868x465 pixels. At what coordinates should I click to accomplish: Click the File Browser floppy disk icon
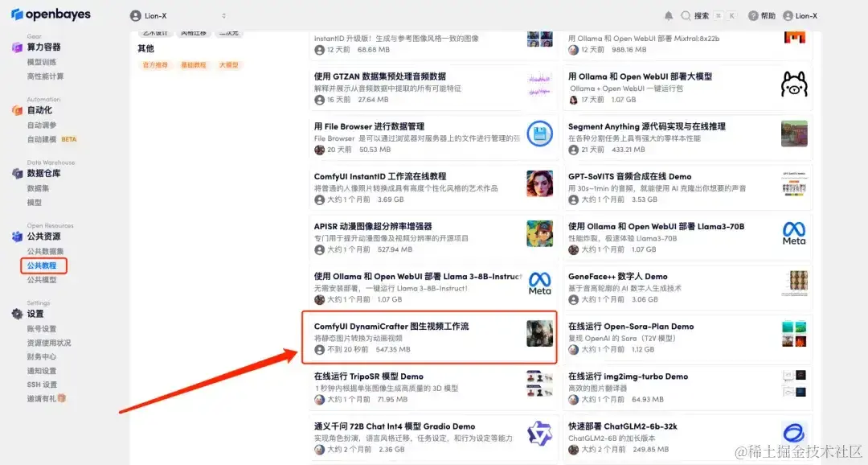tap(540, 134)
